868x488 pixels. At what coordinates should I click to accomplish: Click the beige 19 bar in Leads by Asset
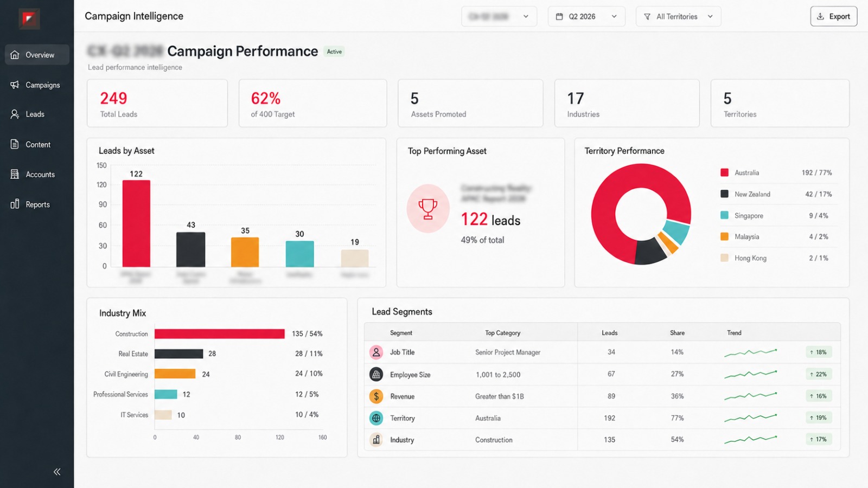[355, 258]
